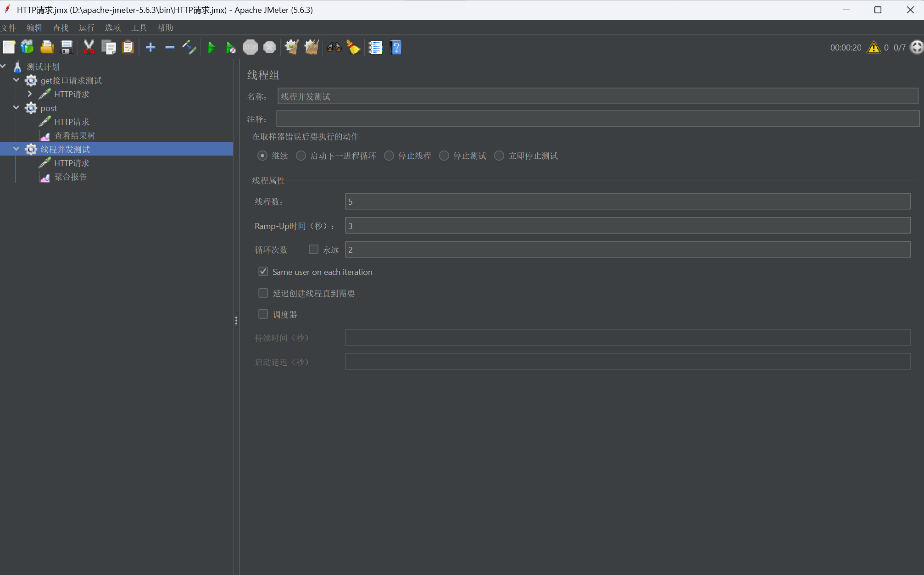Click the scissors Cut icon
This screenshot has width=924, height=575.
(89, 47)
